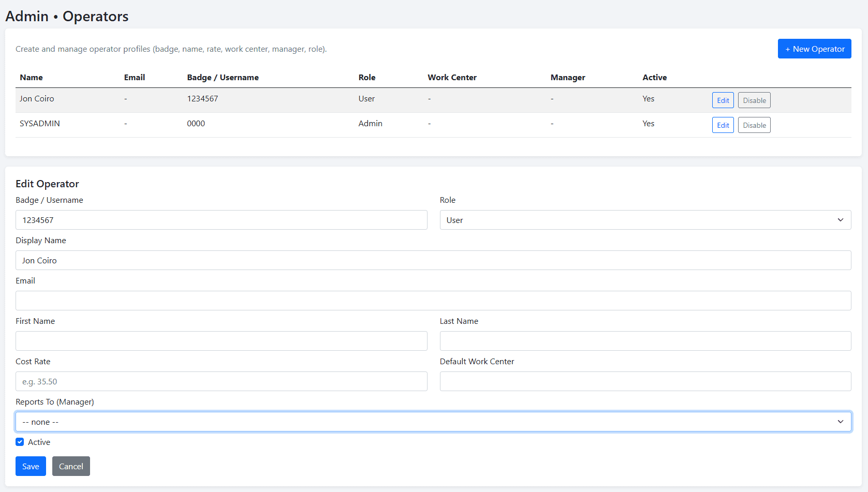Screen dimensions: 868x492
Task: Click the Name column header
Action: pyautogui.click(x=31, y=78)
